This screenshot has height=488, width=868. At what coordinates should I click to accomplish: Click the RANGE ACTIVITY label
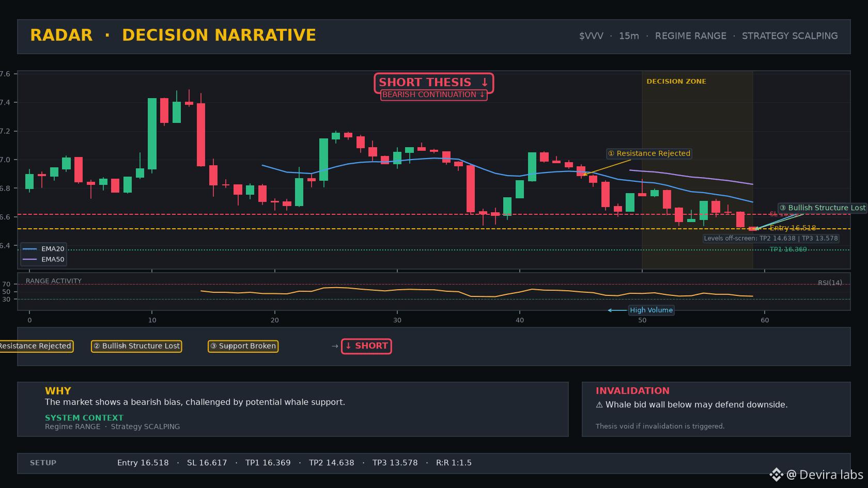(x=54, y=281)
